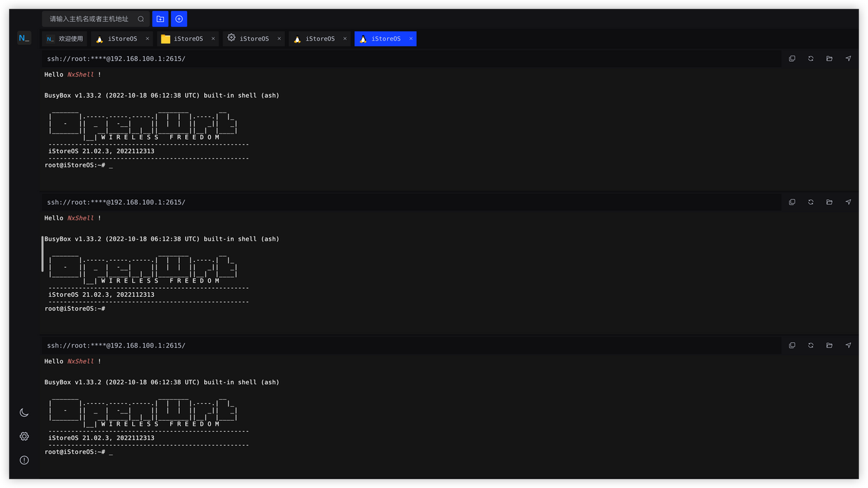This screenshot has width=868, height=488.
Task: Switch to the 欢迎使用 welcome tab
Action: coord(65,39)
